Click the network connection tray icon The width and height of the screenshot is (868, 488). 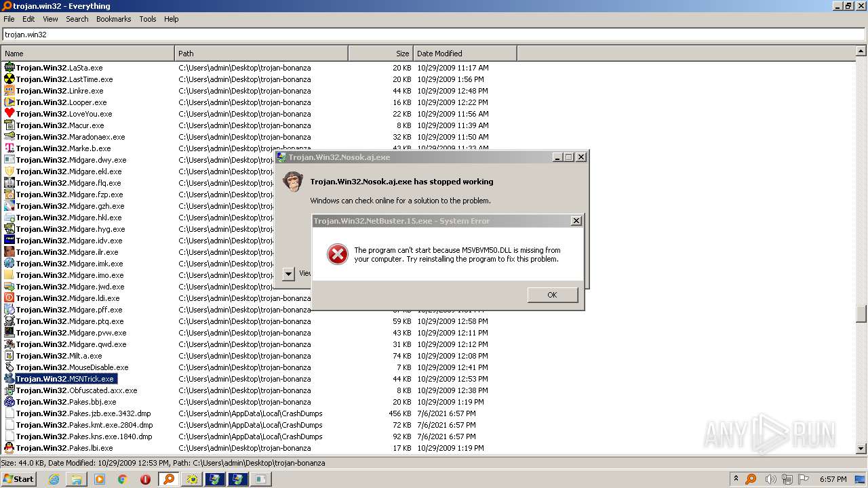click(787, 479)
